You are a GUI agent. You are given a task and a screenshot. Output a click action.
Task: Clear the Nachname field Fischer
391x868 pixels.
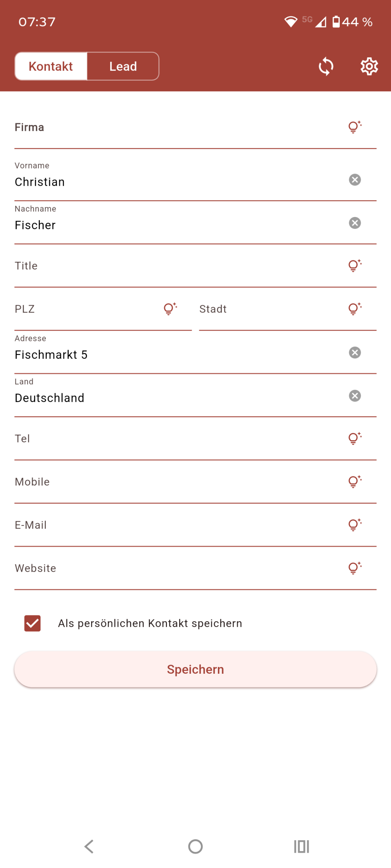tap(355, 223)
